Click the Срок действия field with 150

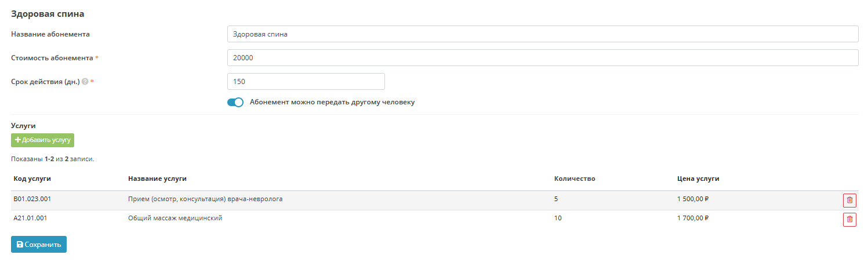[x=306, y=82]
